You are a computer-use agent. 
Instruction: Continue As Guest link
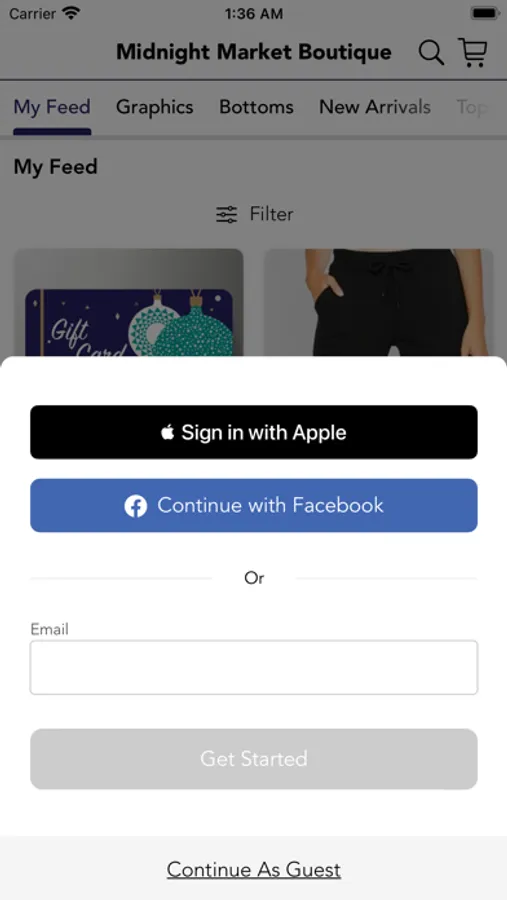click(x=254, y=870)
